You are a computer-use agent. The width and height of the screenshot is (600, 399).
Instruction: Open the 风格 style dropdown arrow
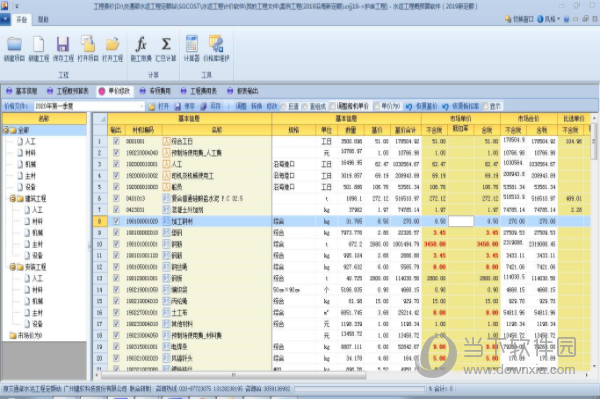[x=558, y=19]
